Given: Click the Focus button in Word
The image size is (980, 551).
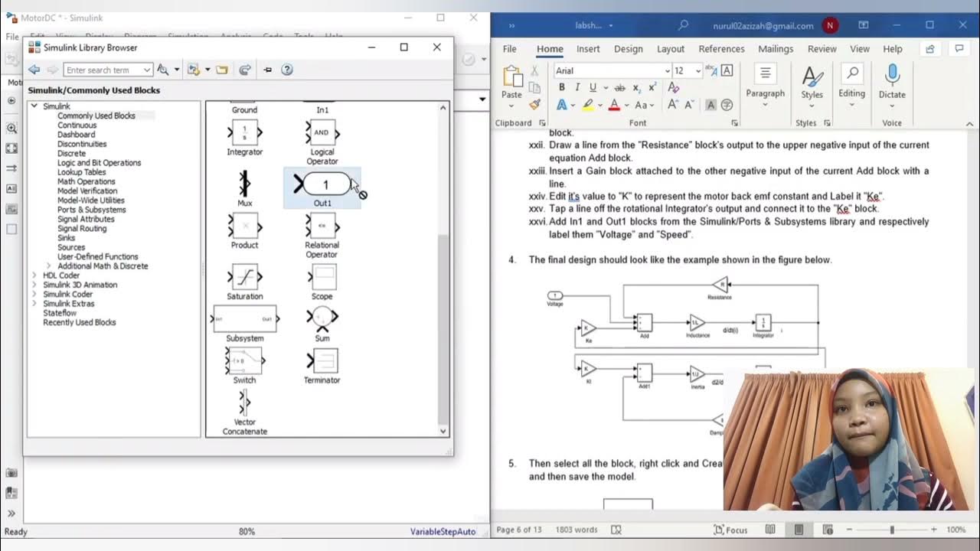Looking at the screenshot, I should coord(730,530).
